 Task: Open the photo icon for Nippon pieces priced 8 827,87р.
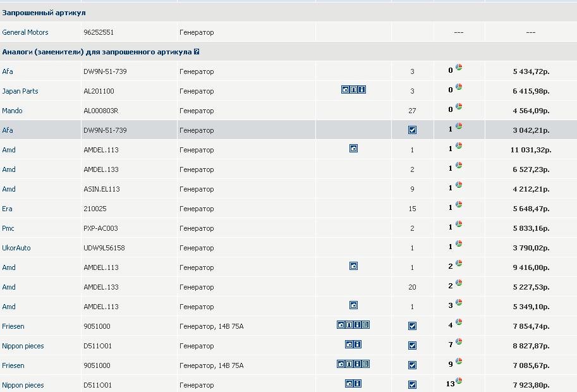(x=349, y=344)
